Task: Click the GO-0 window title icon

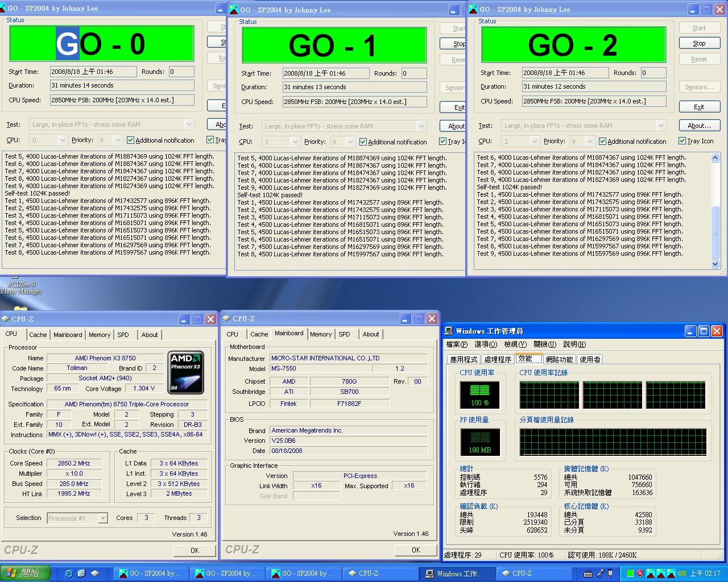Action: tap(3, 8)
